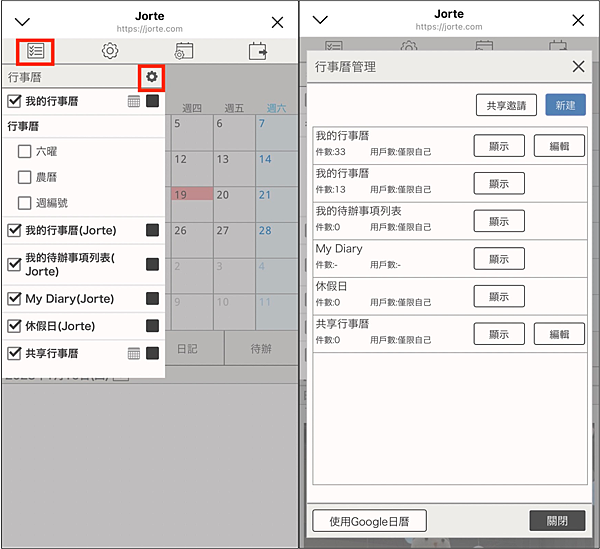Switch to the 待辦 tab

[x=261, y=349]
